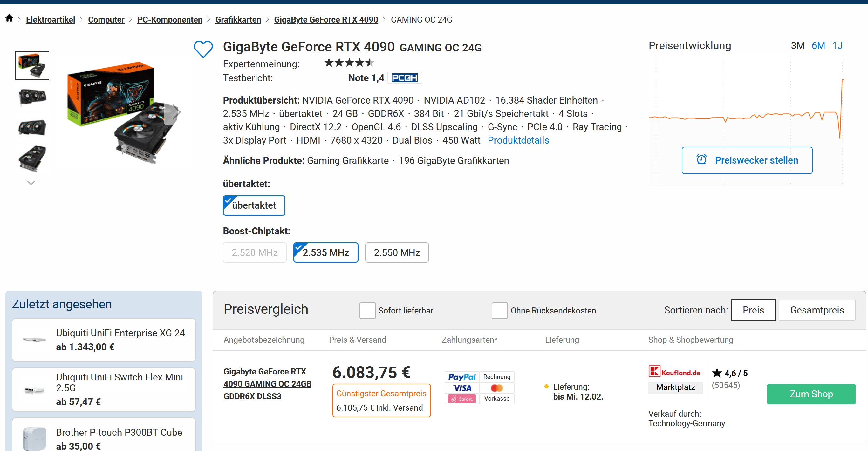Sort offers by Preis
The width and height of the screenshot is (868, 451).
tap(753, 310)
